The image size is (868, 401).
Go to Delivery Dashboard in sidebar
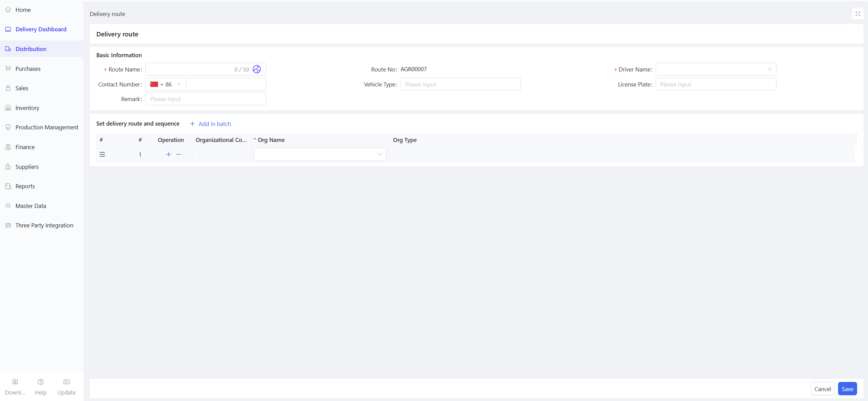click(x=41, y=29)
